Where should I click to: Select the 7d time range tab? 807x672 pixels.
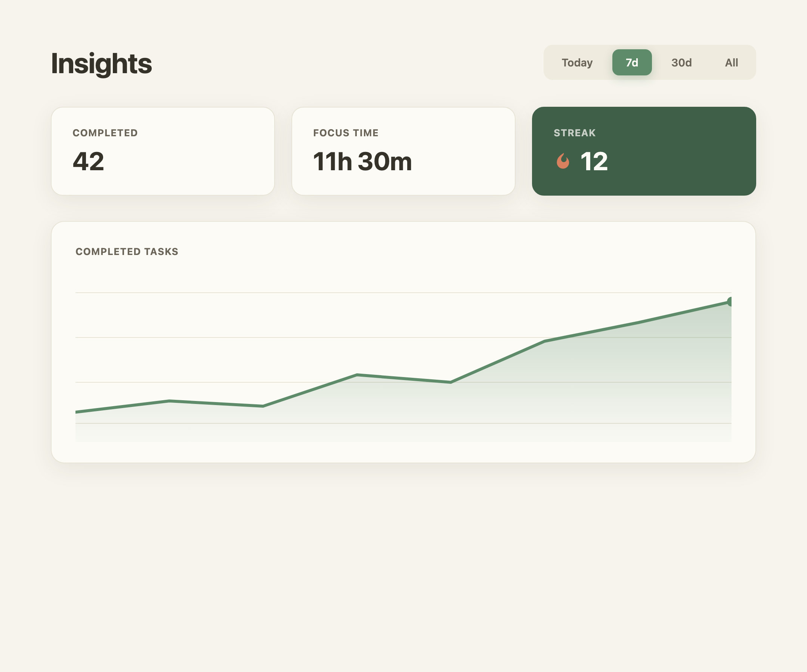(632, 63)
